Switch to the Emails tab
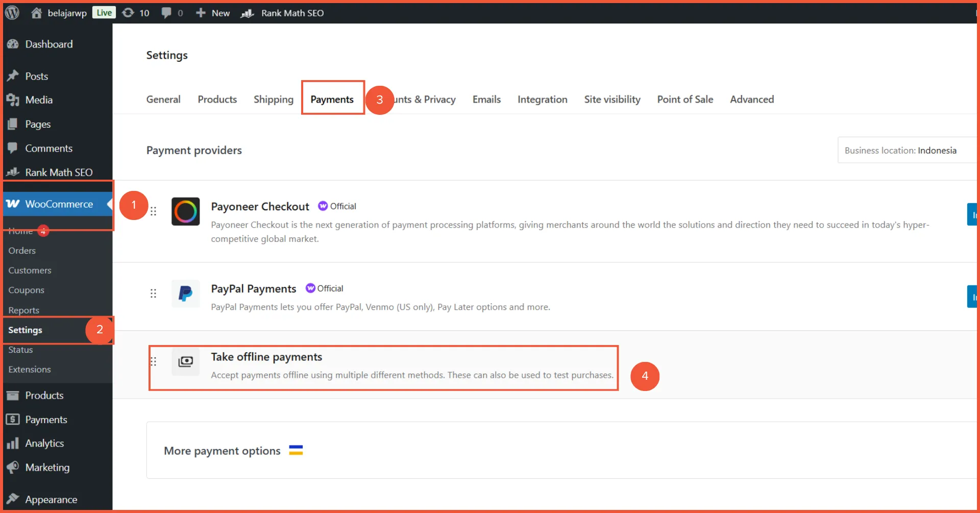This screenshot has height=513, width=980. (x=486, y=99)
